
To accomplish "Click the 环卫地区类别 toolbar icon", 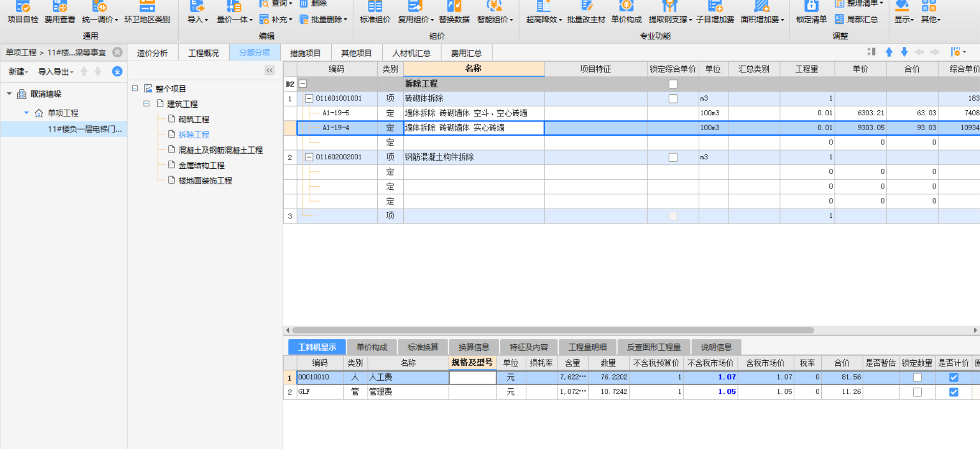I will [147, 13].
